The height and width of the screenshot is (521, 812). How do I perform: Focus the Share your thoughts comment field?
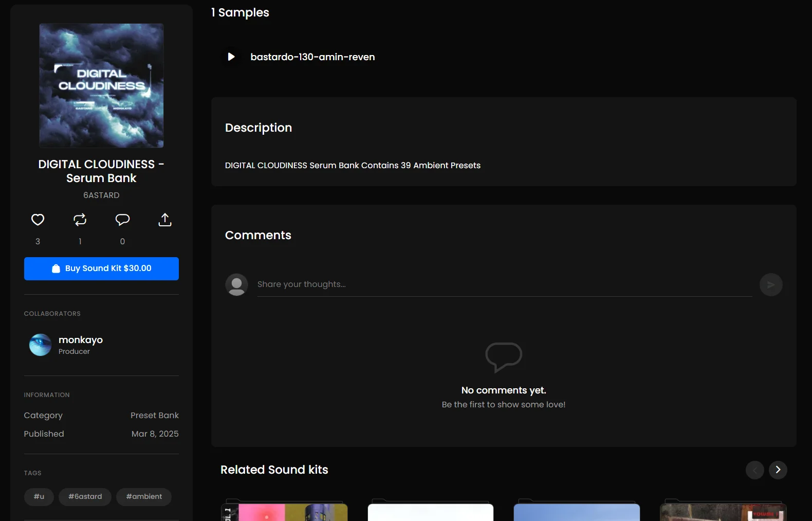pyautogui.click(x=505, y=284)
